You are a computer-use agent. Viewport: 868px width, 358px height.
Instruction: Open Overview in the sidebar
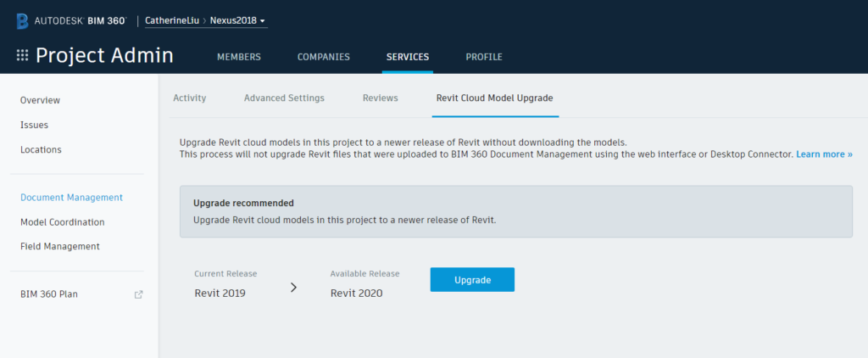tap(40, 100)
